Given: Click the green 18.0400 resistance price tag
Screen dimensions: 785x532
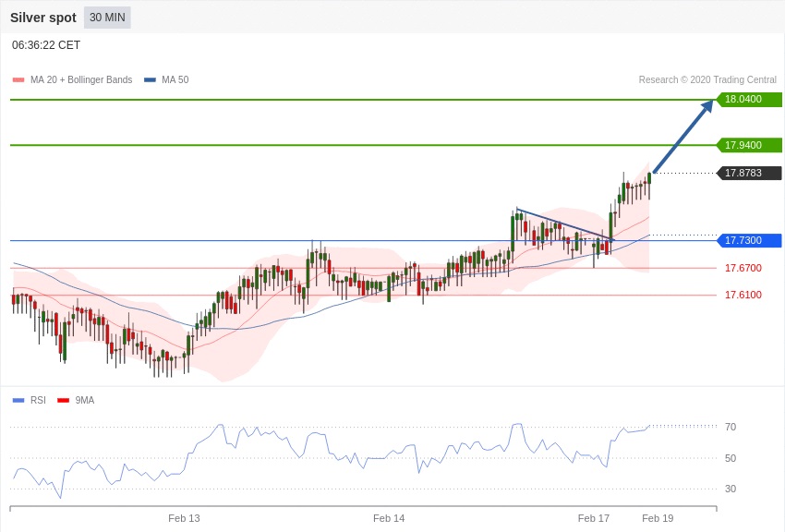Looking at the screenshot, I should pyautogui.click(x=749, y=99).
